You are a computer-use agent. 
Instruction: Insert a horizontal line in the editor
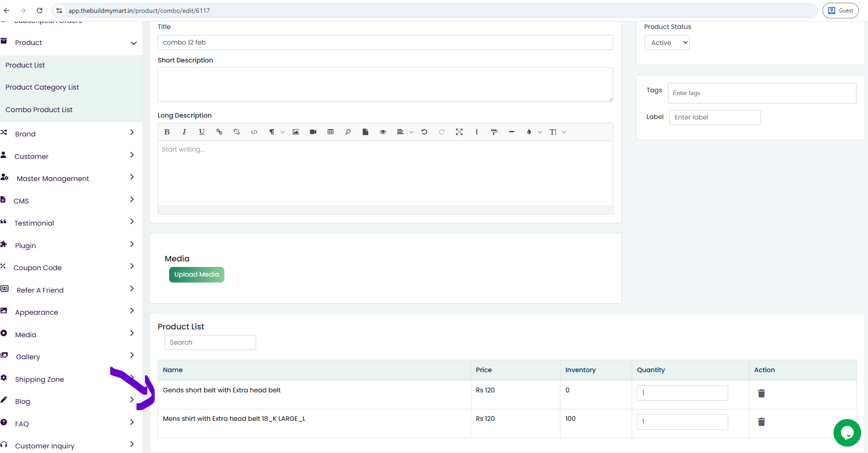(512, 132)
